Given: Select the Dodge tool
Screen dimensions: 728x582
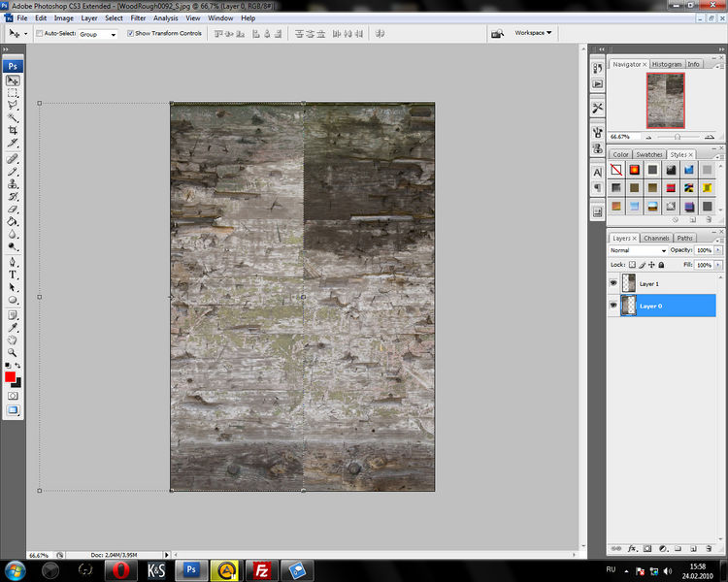Looking at the screenshot, I should (13, 246).
